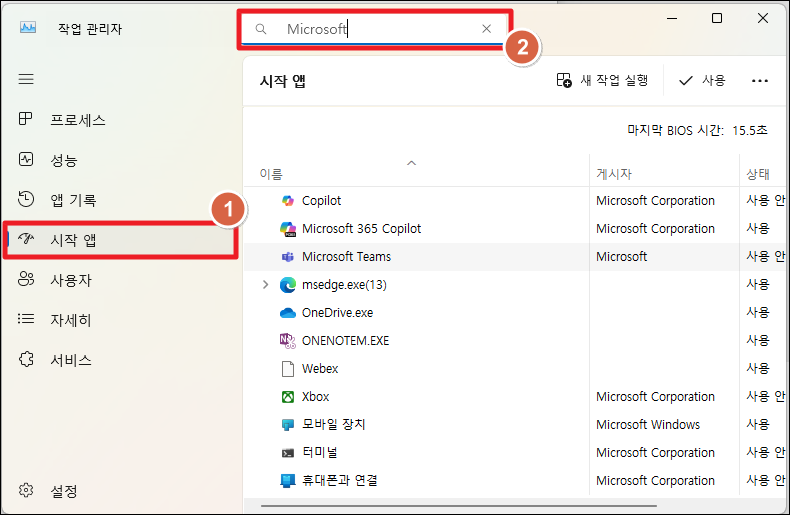Select the 휴대폰과 연결 row name
The width and height of the screenshot is (790, 515).
[340, 480]
